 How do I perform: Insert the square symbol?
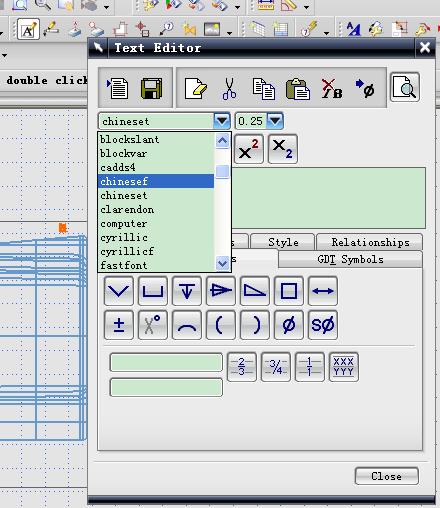click(x=289, y=291)
